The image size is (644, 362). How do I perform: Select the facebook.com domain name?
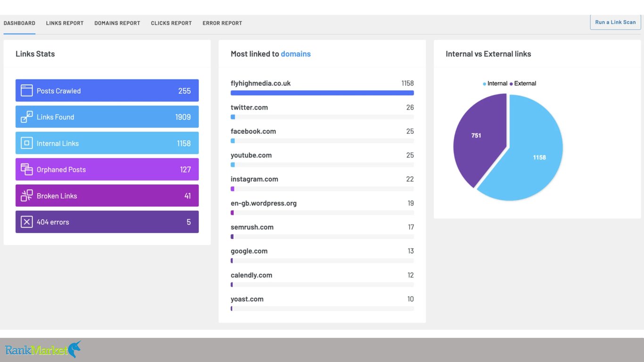coord(253,132)
